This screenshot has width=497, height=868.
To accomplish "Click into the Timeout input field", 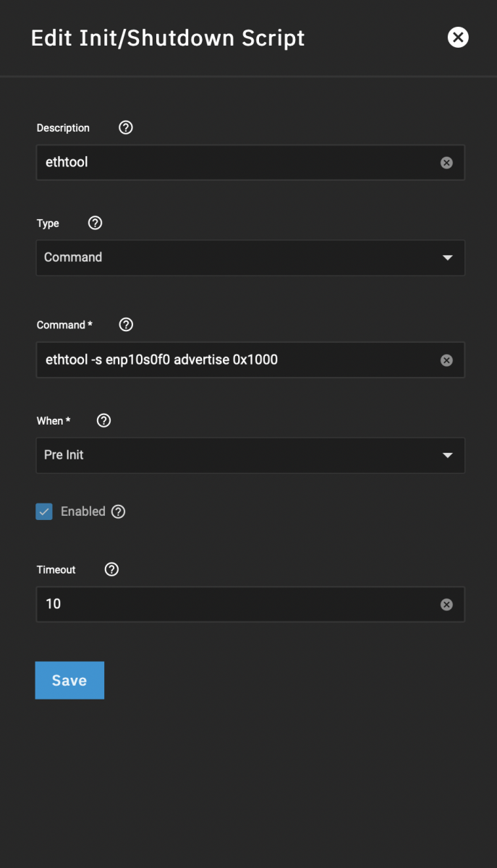I will click(x=231, y=605).
